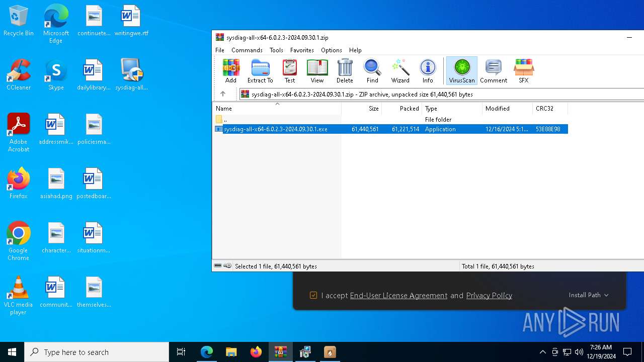Open the Windows Start menu
The width and height of the screenshot is (644, 362).
[12, 352]
